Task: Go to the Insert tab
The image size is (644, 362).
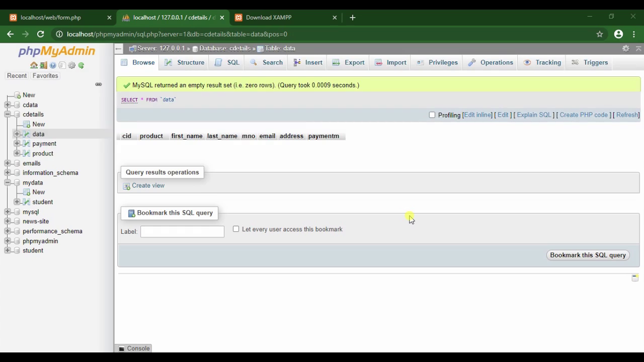Action: coord(308,62)
